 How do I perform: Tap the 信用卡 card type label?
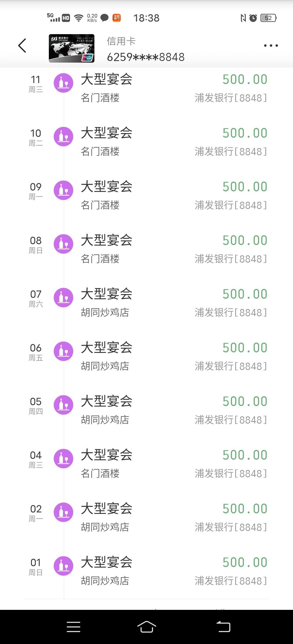(x=121, y=41)
